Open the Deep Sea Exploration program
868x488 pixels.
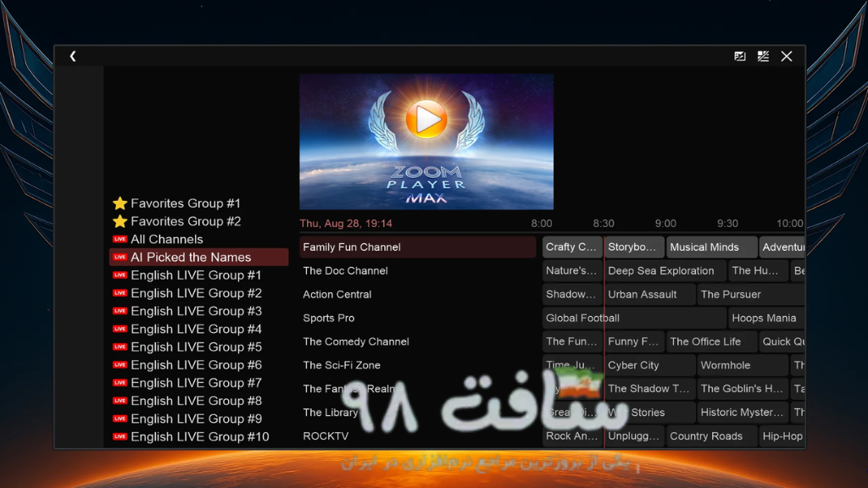(665, 271)
